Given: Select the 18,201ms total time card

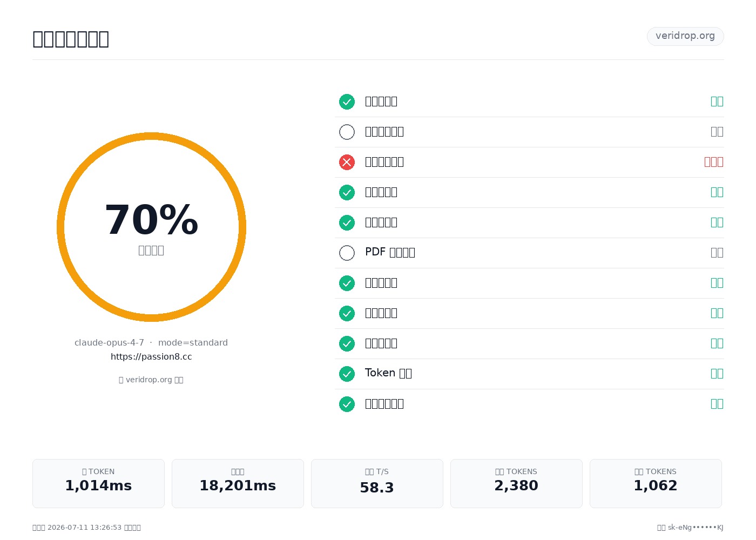Looking at the screenshot, I should tap(238, 483).
